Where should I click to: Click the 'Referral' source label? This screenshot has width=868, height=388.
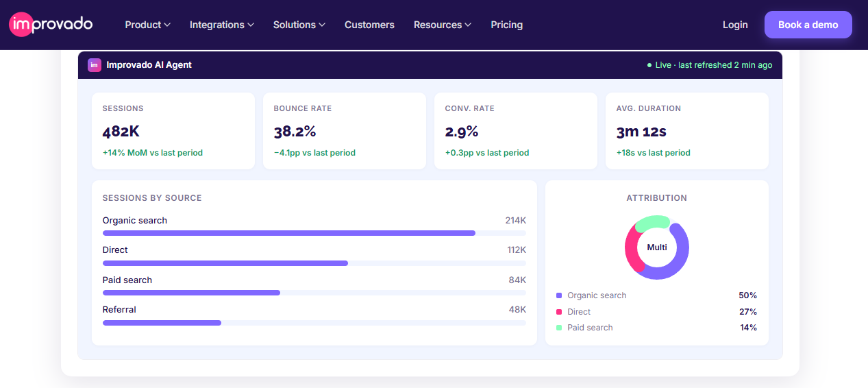(119, 310)
